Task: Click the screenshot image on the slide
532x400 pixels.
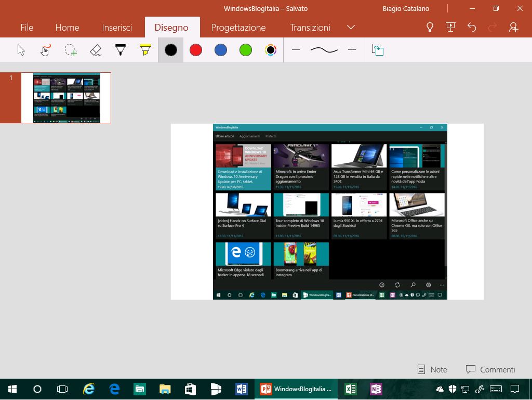Action: (330, 212)
